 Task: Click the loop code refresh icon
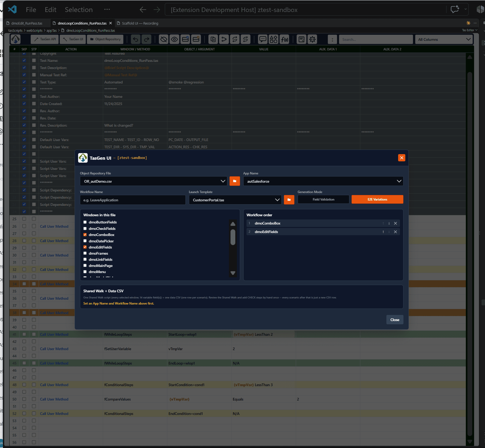tap(245, 39)
